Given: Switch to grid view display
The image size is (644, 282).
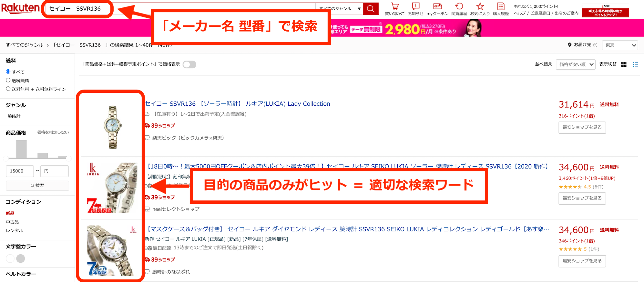Looking at the screenshot, I should coord(624,64).
